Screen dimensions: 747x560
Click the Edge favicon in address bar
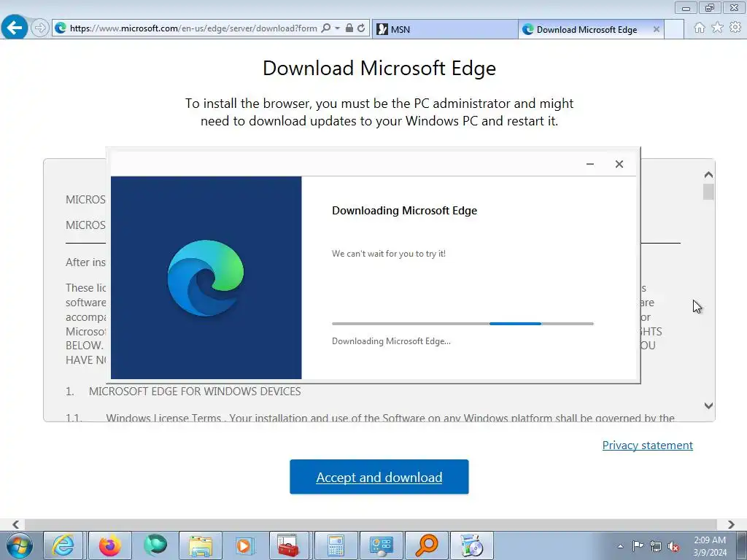click(x=61, y=28)
